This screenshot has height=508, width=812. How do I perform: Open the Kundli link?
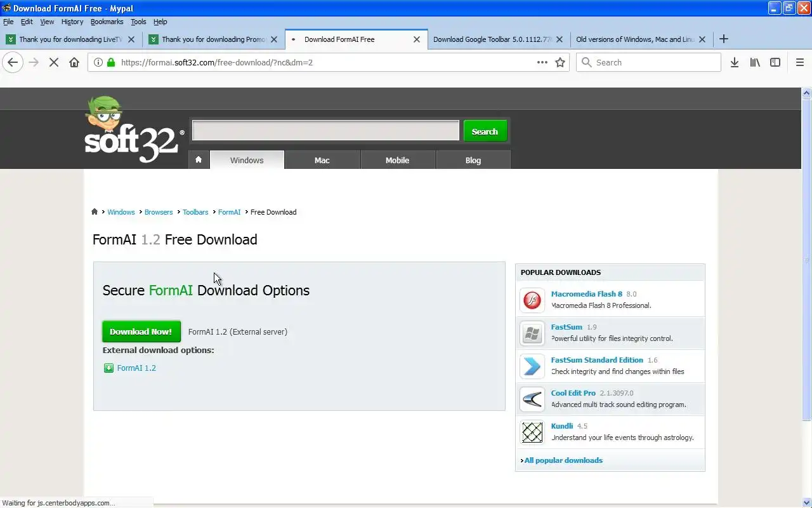tap(562, 426)
